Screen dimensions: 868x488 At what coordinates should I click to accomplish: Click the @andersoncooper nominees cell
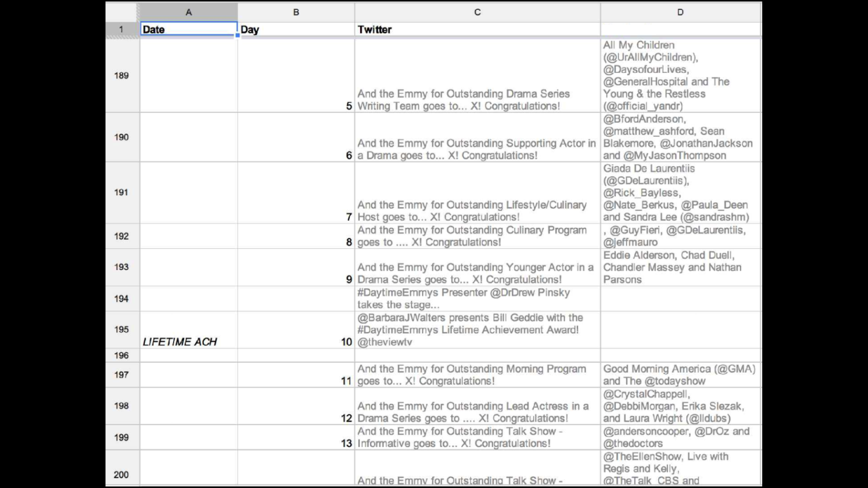(x=681, y=437)
